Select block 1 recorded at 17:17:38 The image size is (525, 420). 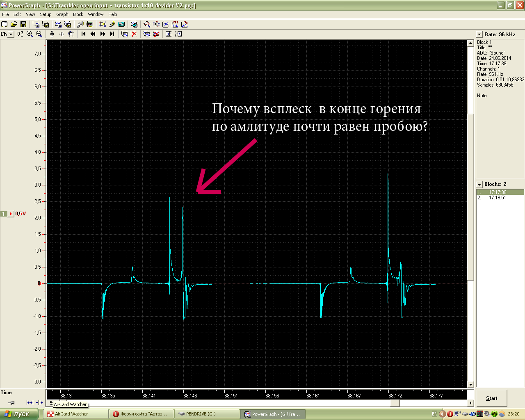500,192
